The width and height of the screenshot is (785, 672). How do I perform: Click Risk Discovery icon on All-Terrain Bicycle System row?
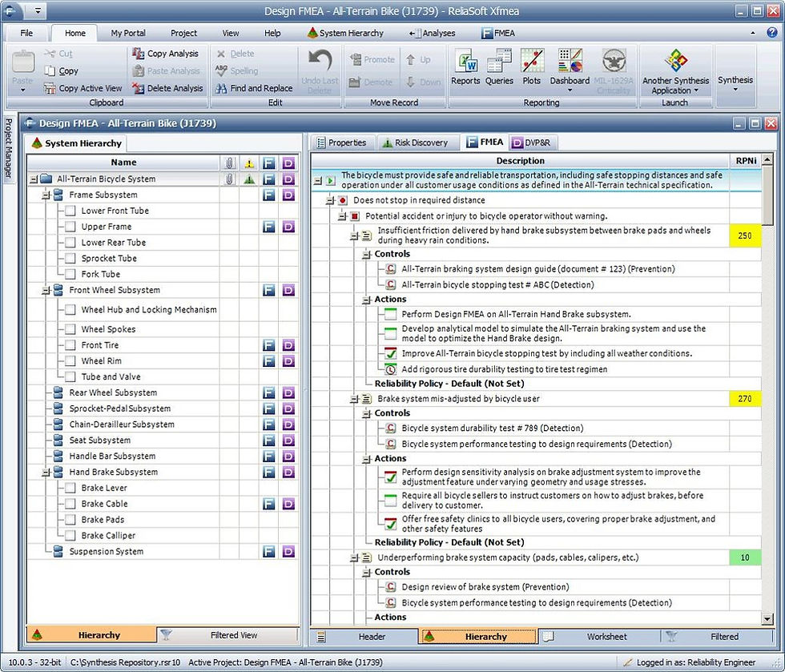coord(249,179)
